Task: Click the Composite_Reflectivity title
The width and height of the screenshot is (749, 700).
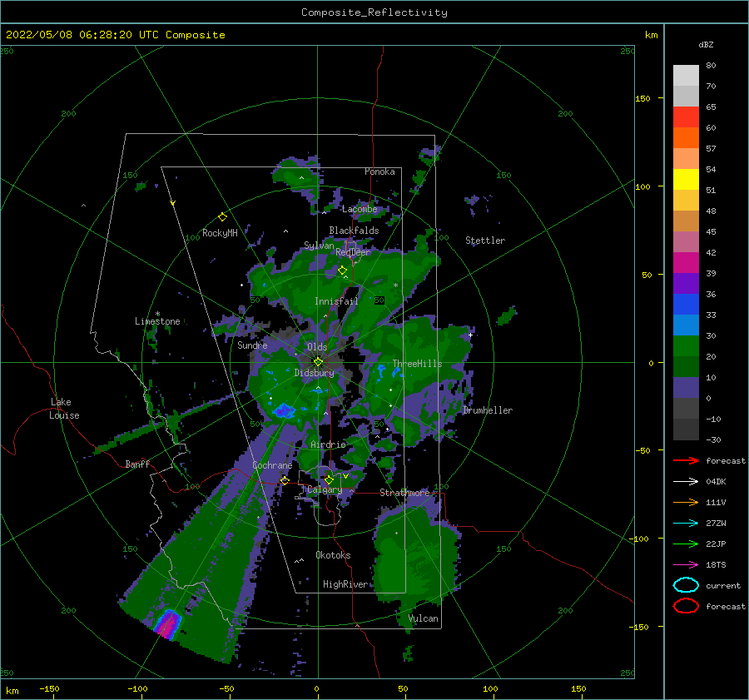Action: 374,12
